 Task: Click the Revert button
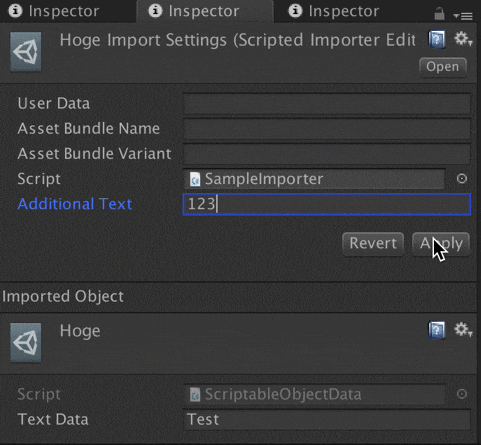tap(373, 244)
